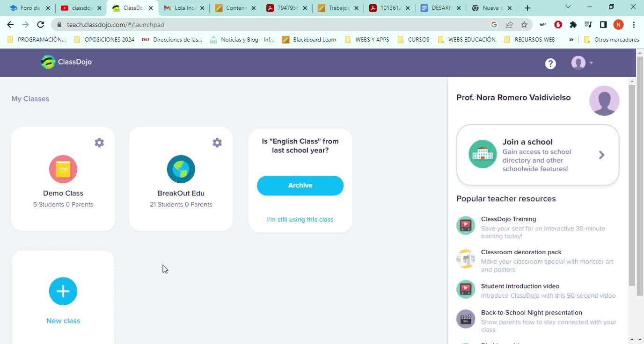
Task: Open the browser side panel icon
Action: 603,25
